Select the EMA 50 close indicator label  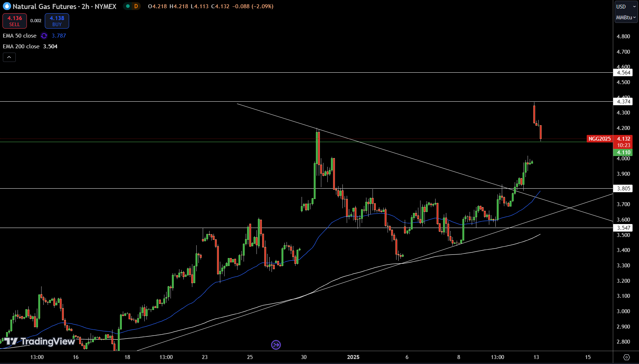click(20, 36)
